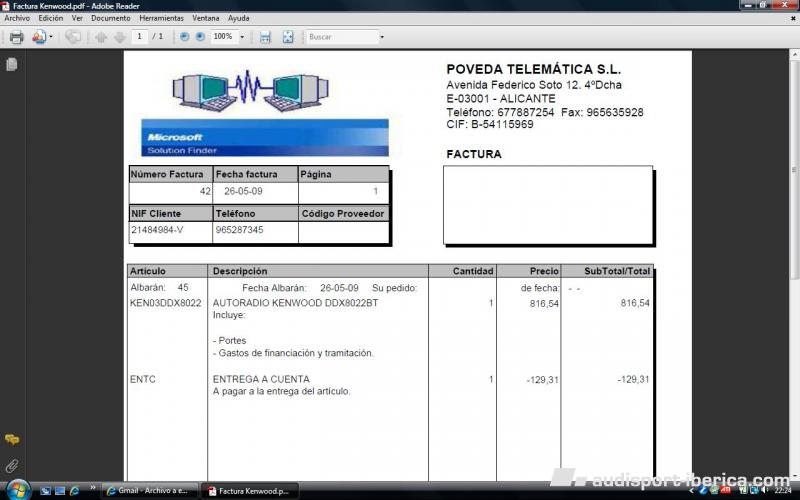Click the Precio value -129,31
Viewport: 800px width, 500px height.
point(542,380)
